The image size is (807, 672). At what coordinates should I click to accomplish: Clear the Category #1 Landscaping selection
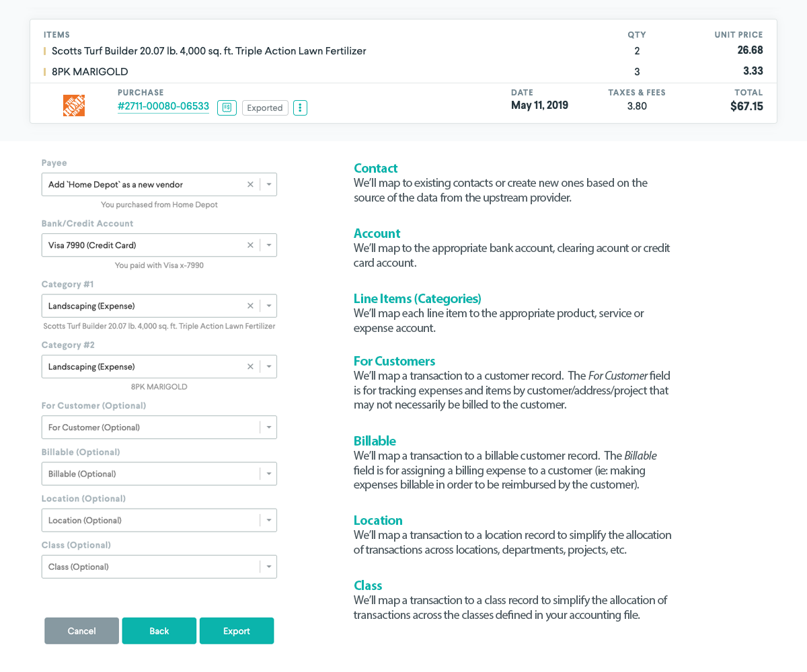(x=250, y=306)
